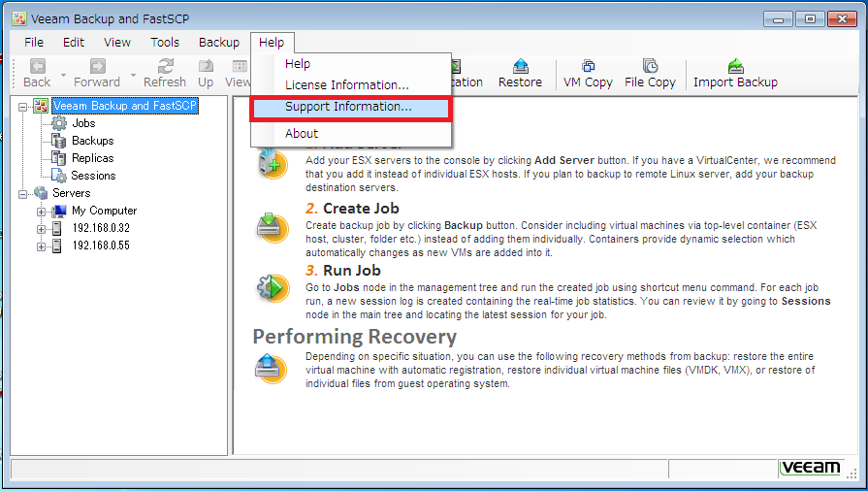868x491 pixels.
Task: Expand the 192.168.0.55 server node
Action: pos(41,246)
